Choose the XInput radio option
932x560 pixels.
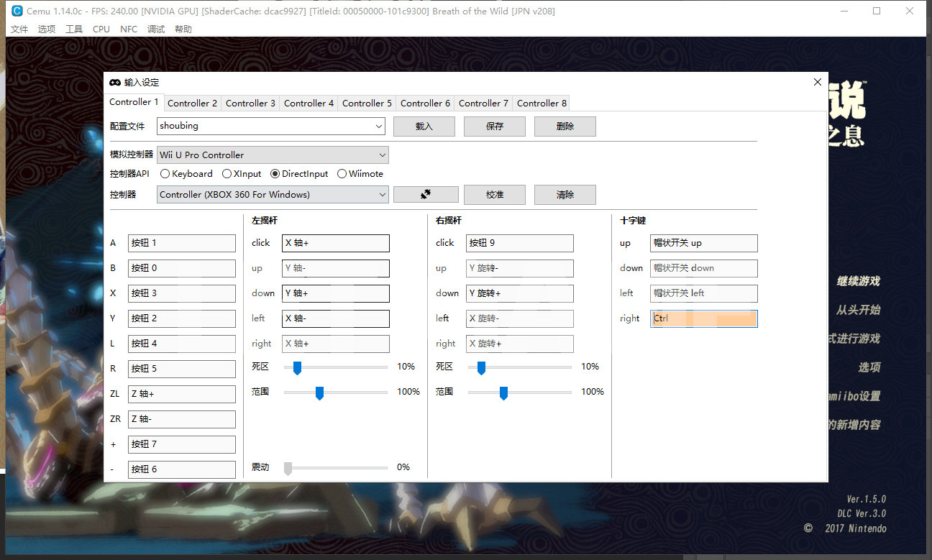(227, 174)
